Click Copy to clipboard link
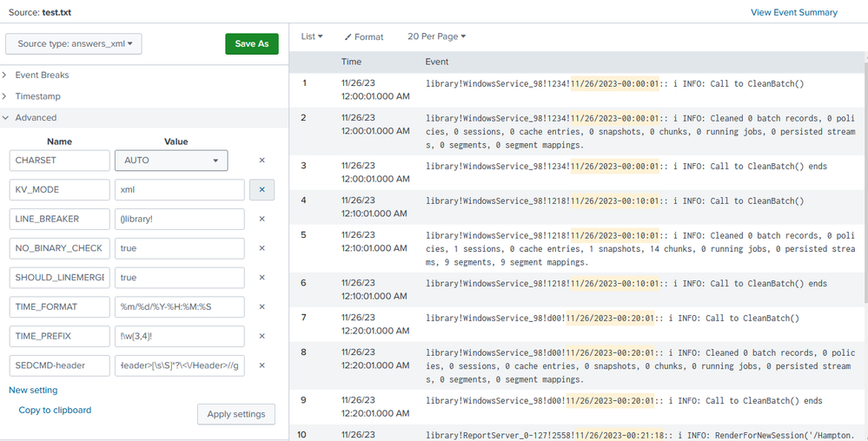 55,410
